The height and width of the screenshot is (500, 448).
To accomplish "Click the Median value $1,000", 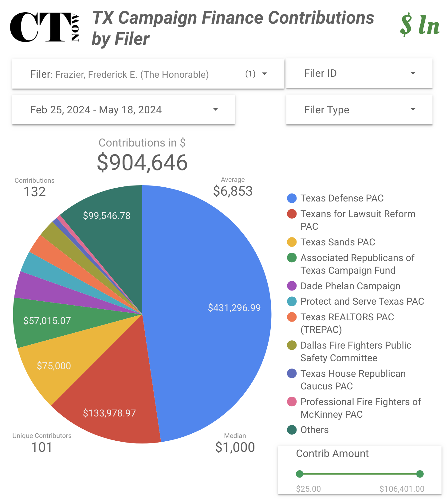I will click(x=235, y=447).
